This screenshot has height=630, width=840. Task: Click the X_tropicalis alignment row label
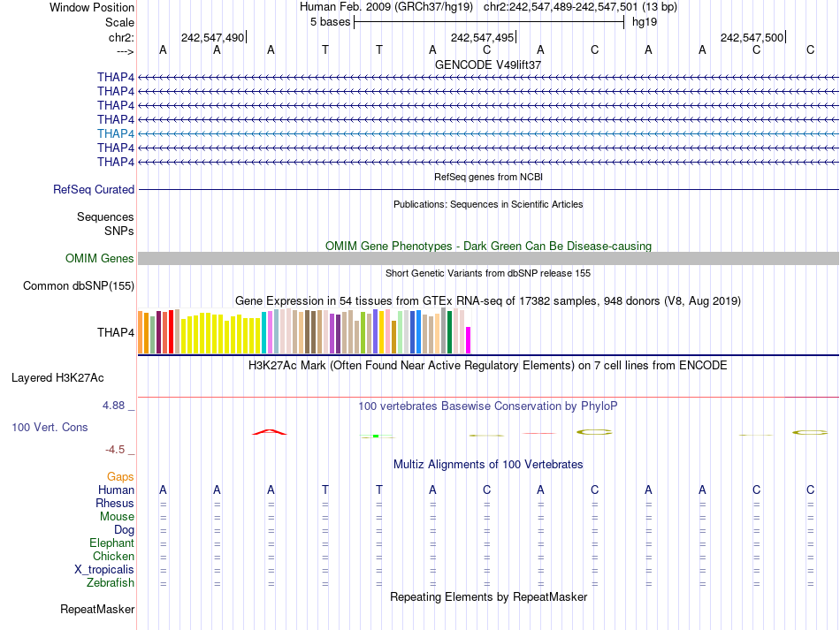coord(104,570)
